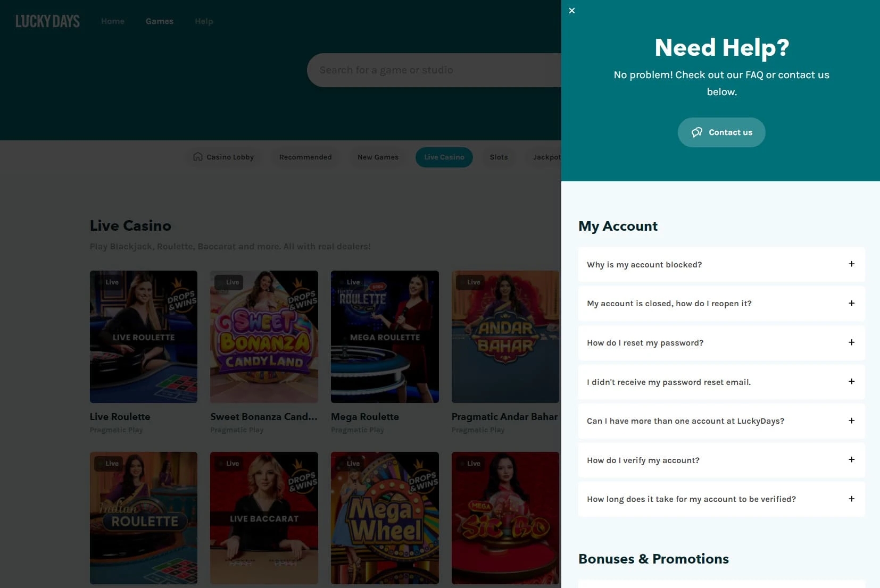The height and width of the screenshot is (588, 880).
Task: Click the 'Bonuses & Promotions' section heading
Action: pos(653,559)
